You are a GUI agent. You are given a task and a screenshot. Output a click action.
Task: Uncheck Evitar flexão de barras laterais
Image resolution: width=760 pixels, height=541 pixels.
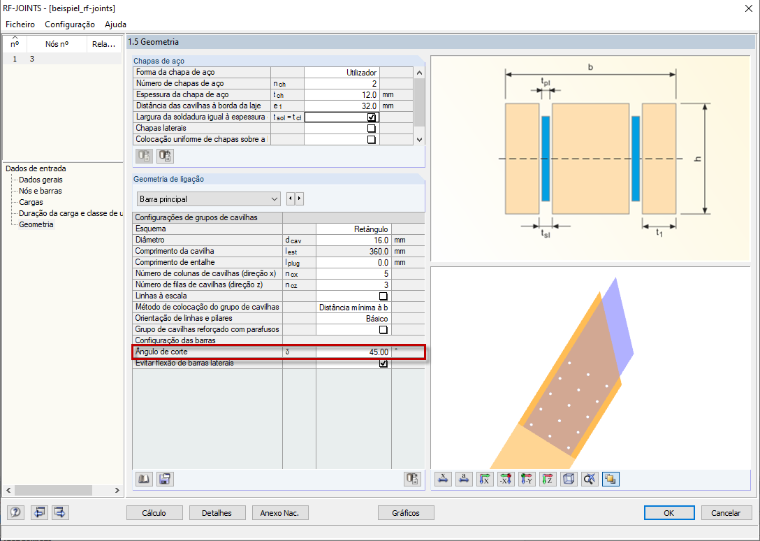pos(383,363)
